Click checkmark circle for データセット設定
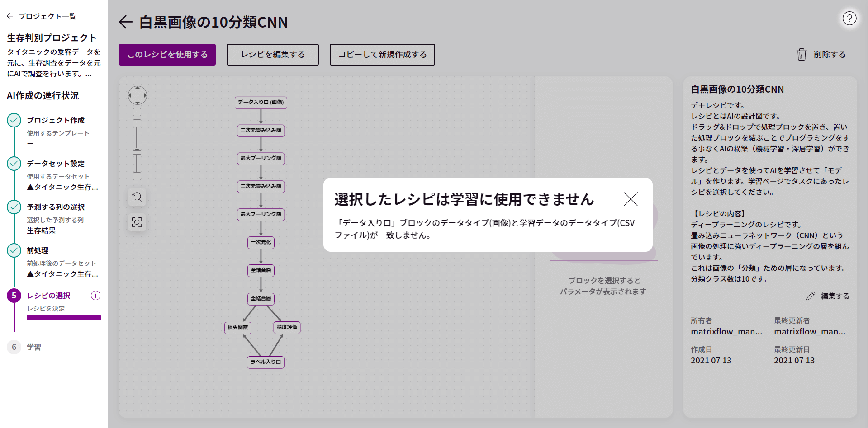Screen dimensions: 868x428 14,164
